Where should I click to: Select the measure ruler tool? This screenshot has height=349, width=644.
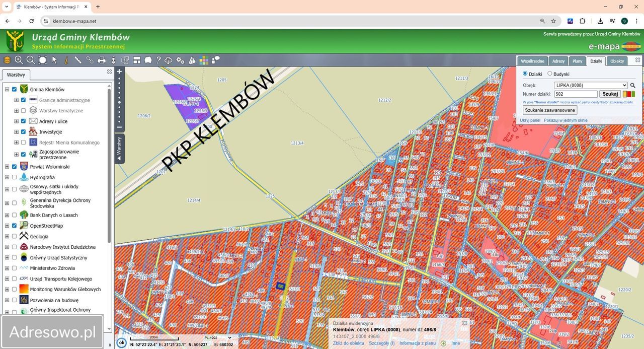[78, 60]
